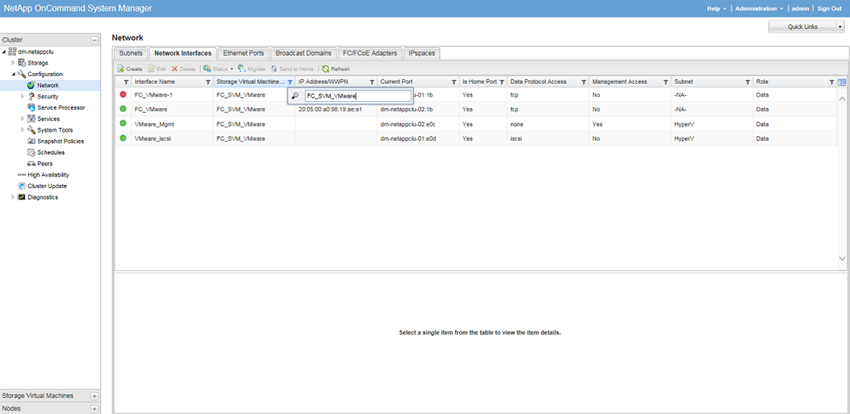The width and height of the screenshot is (850, 414).
Task: Select the FC_VMware-1 interface row
Action: pyautogui.click(x=476, y=95)
